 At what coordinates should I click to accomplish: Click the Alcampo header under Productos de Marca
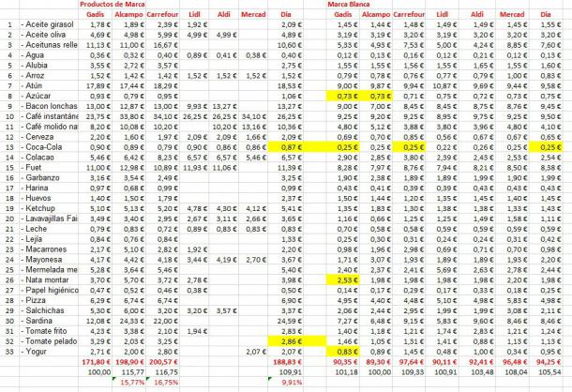pos(128,15)
